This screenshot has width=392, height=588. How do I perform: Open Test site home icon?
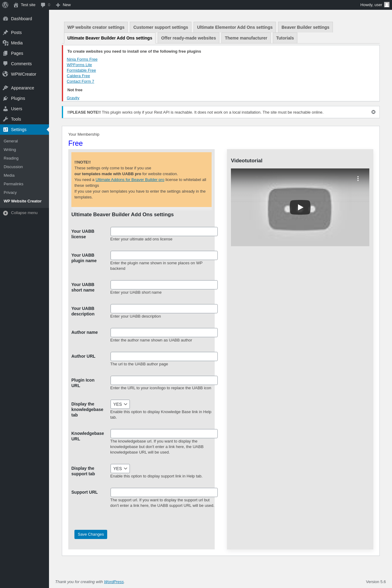[16, 5]
